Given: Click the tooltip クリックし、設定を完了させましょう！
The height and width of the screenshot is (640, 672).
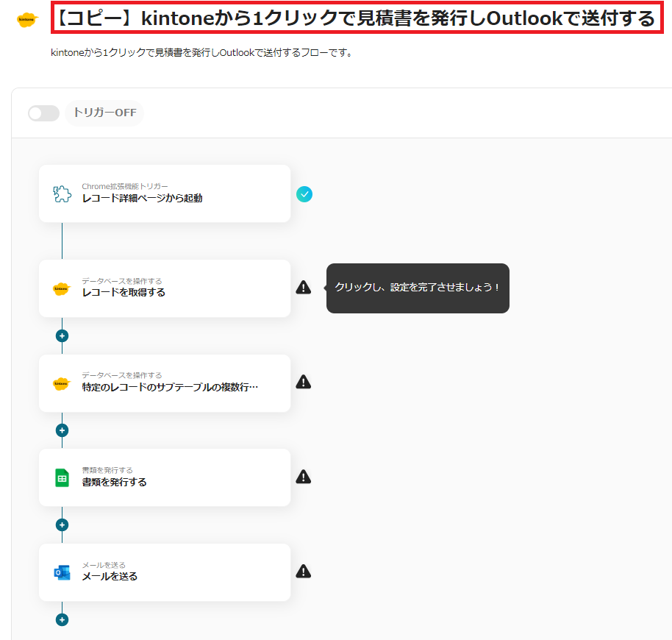Looking at the screenshot, I should click(x=418, y=288).
